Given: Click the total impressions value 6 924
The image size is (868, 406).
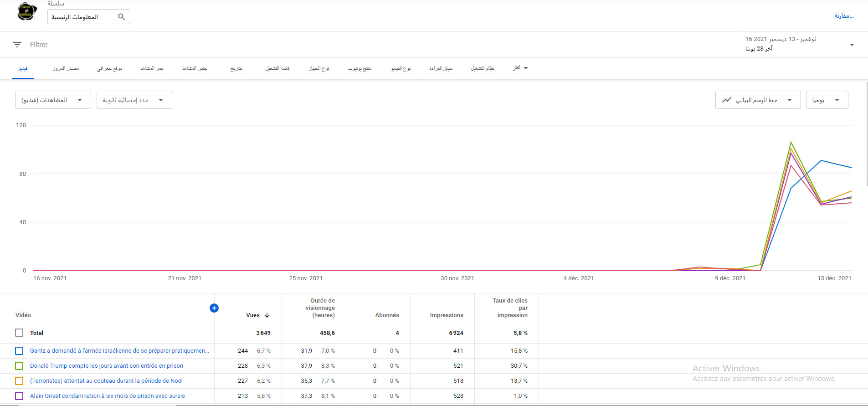Looking at the screenshot, I should 456,333.
